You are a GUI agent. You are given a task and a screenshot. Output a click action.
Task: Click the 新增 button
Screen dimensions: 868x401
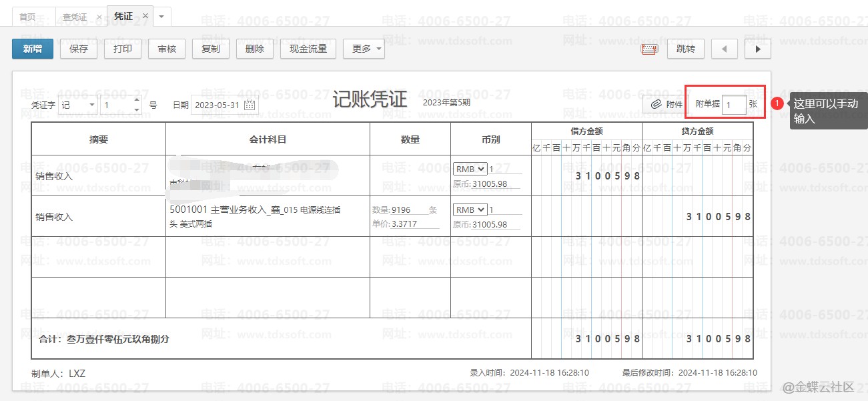tap(33, 49)
